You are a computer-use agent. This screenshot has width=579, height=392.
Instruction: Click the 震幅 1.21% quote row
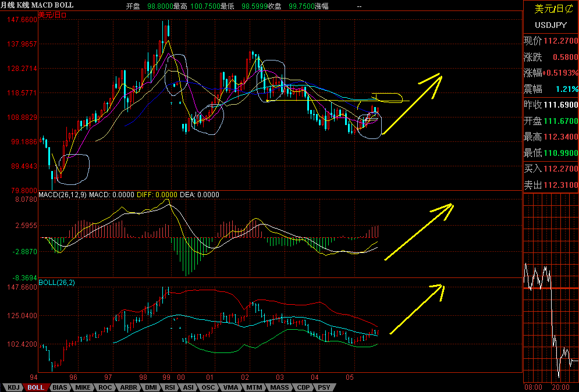click(550, 88)
